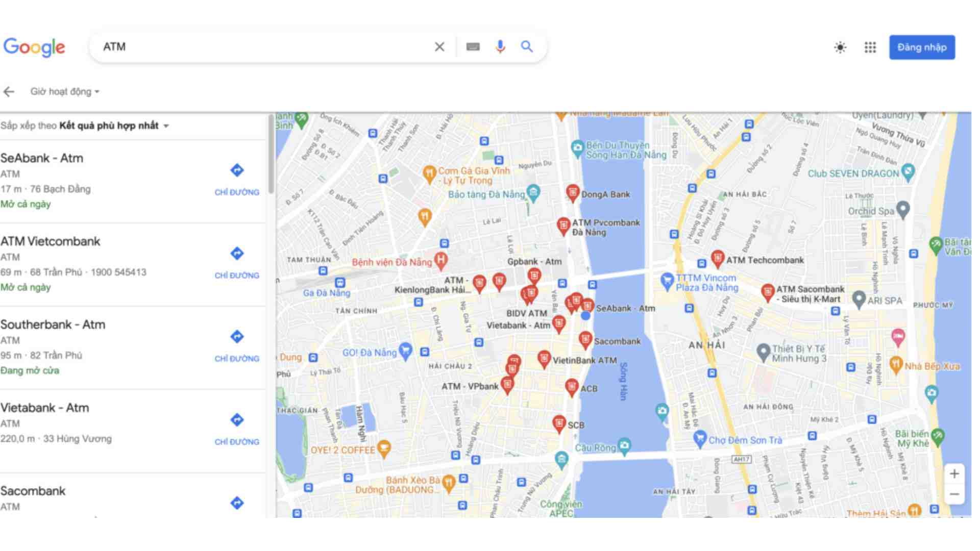The width and height of the screenshot is (980, 551).
Task: Select ARI SPA map marker
Action: pos(859,299)
